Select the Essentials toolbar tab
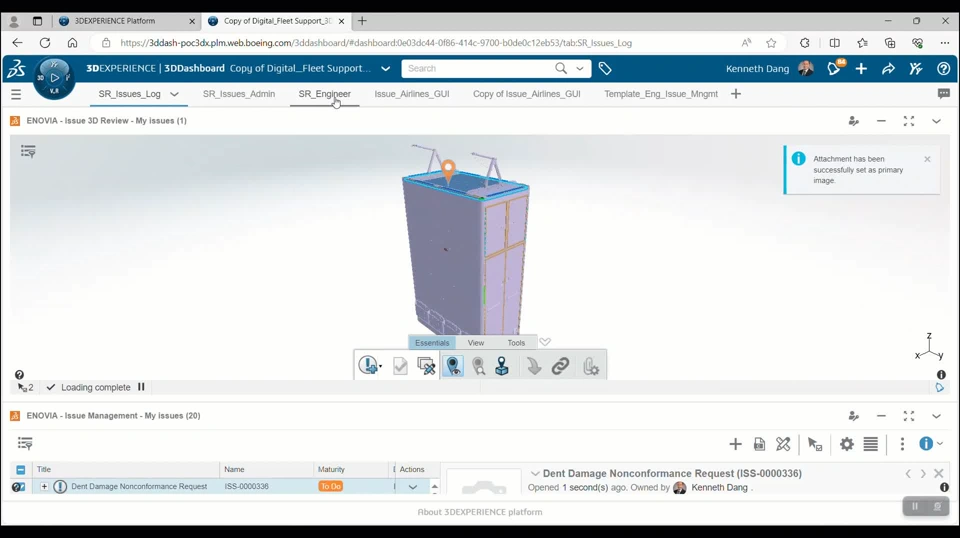The image size is (960, 538). [432, 343]
